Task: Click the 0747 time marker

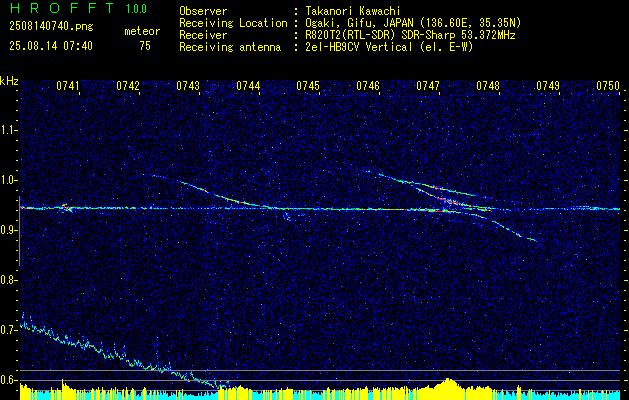Action: click(428, 86)
